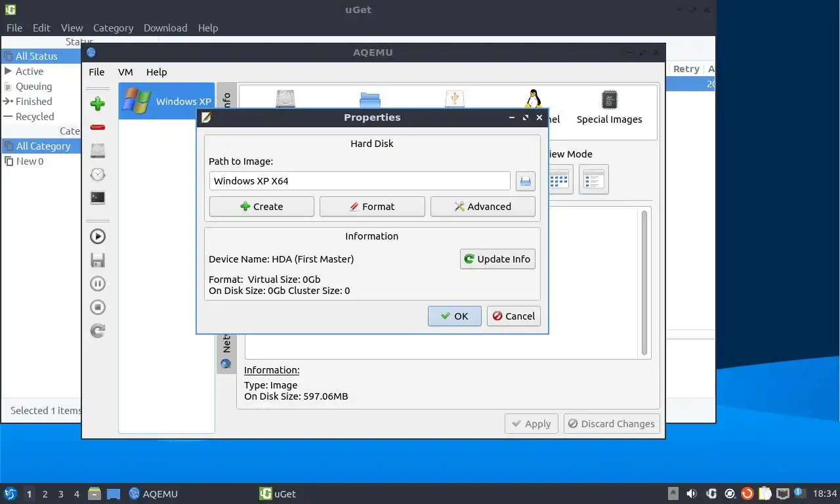Open volume control in system tray
The width and height of the screenshot is (840, 504).
(691, 493)
